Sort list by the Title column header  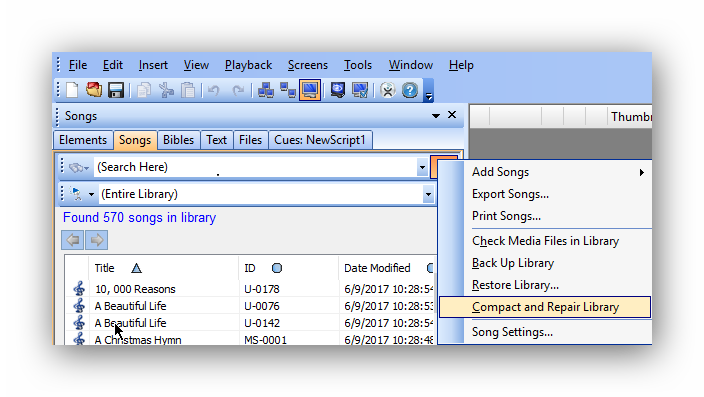[105, 268]
